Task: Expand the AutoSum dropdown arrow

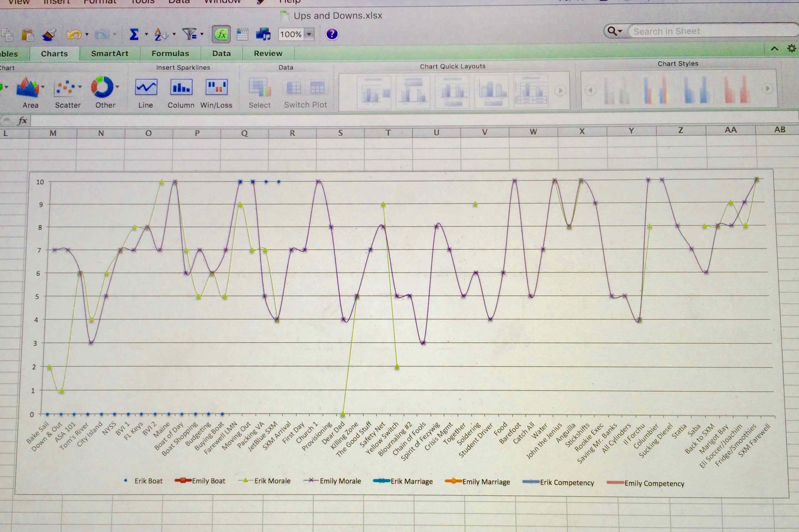Action: coord(146,34)
